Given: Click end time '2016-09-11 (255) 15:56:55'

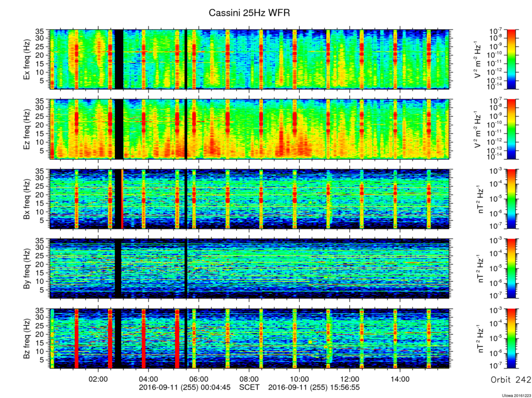Looking at the screenshot, I should tap(314, 387).
